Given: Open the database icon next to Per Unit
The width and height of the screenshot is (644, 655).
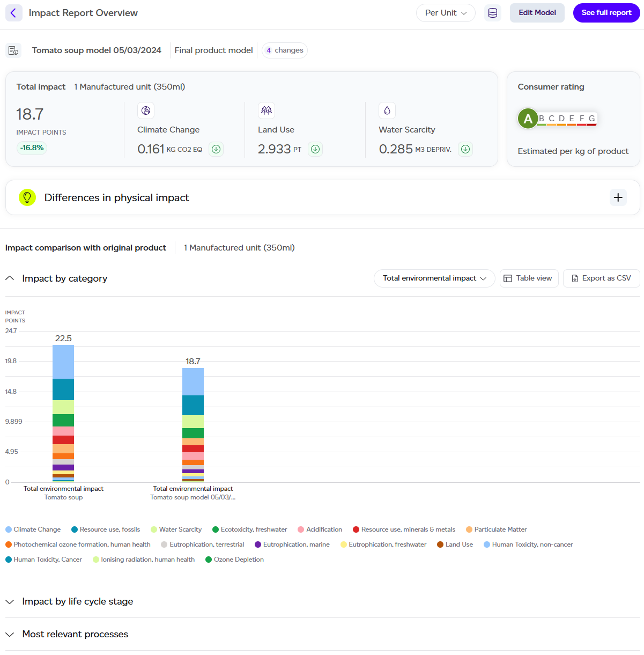Looking at the screenshot, I should click(492, 13).
